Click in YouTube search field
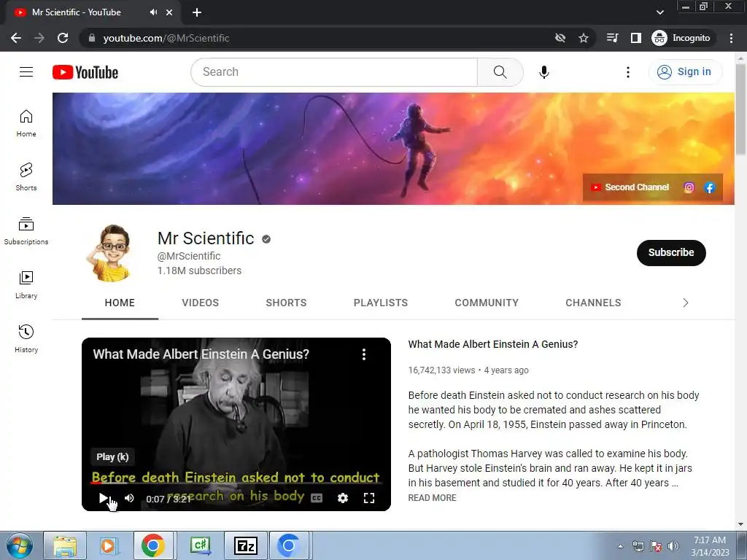The image size is (747, 560). tap(334, 72)
